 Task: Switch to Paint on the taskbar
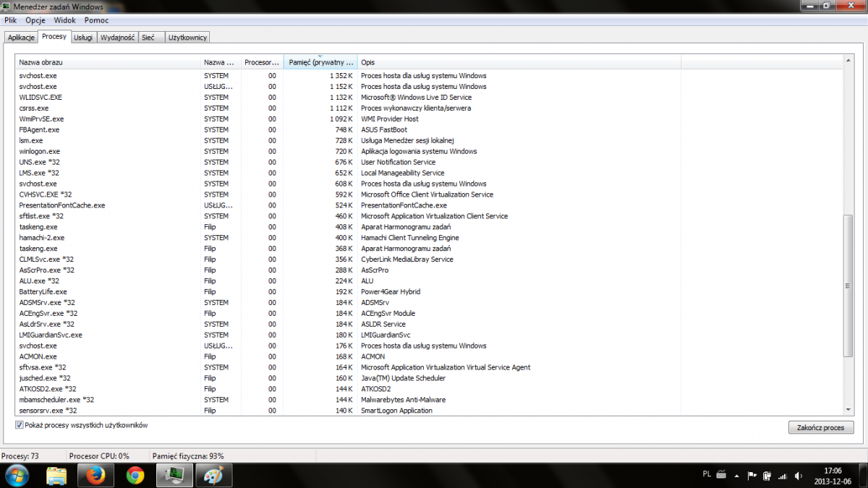[x=213, y=476]
